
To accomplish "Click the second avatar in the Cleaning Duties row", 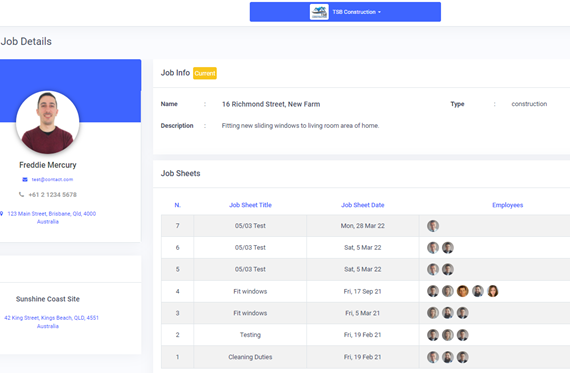I will [448, 357].
